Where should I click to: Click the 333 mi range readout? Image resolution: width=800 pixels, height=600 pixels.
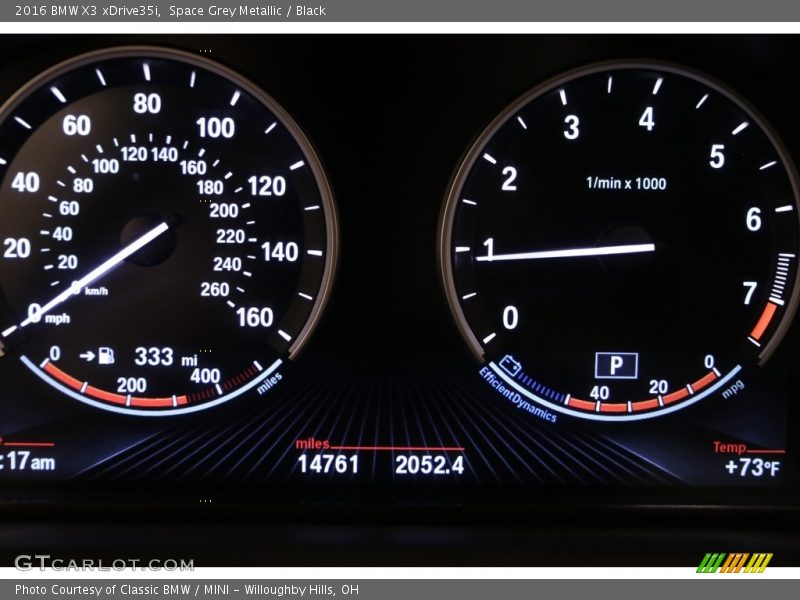click(166, 357)
